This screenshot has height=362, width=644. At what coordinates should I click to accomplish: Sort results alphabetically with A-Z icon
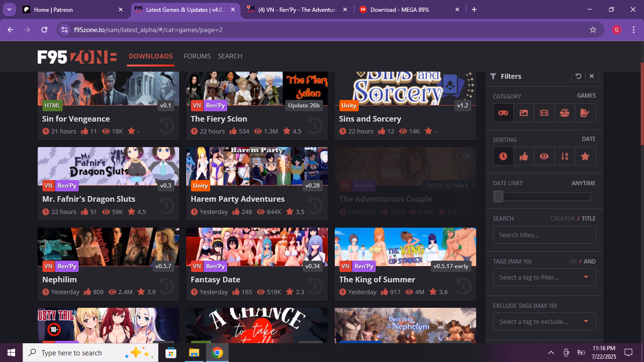click(x=565, y=156)
